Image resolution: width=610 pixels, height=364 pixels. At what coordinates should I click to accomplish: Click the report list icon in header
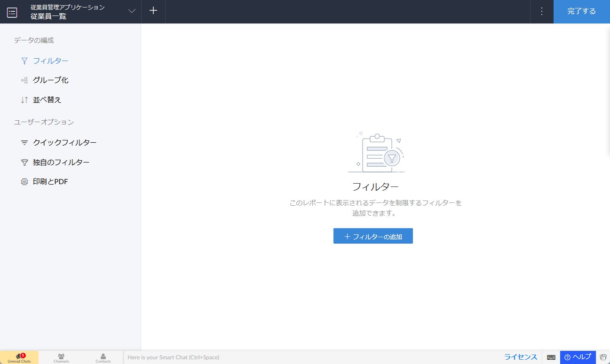(12, 12)
